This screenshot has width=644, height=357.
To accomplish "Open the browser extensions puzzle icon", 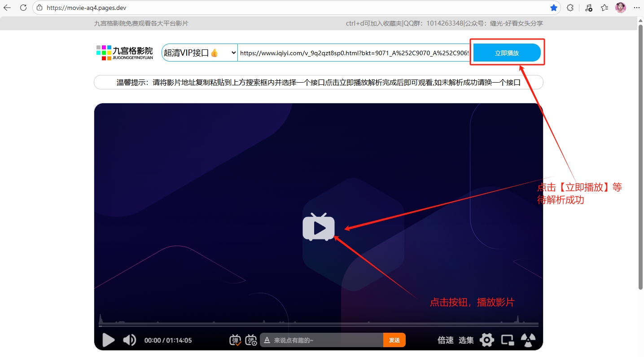I will click(570, 8).
